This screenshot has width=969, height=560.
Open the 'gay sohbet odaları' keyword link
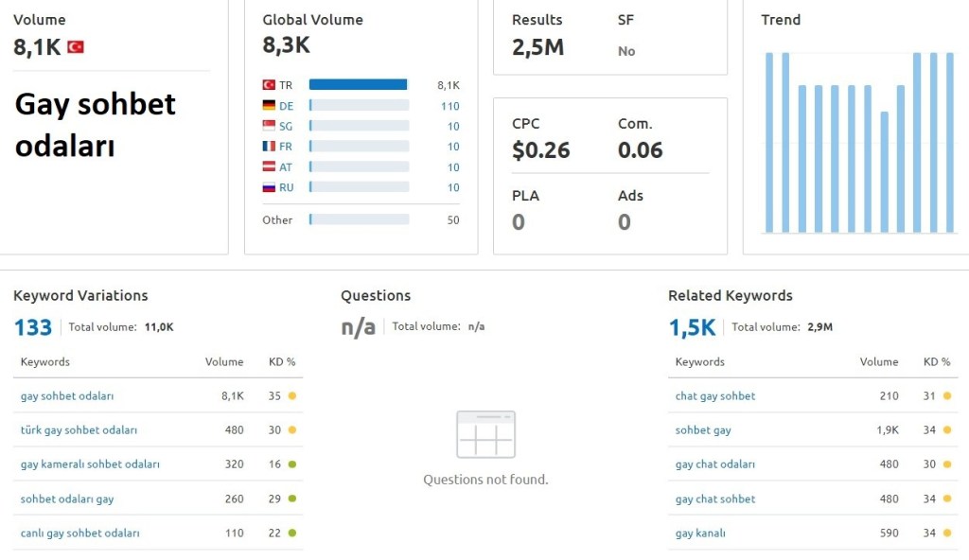(x=67, y=396)
